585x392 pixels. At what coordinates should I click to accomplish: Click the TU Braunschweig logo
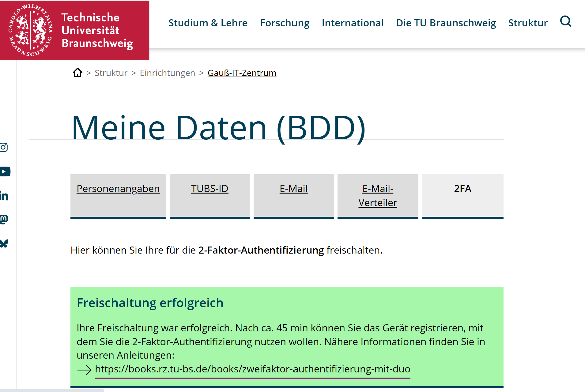pyautogui.click(x=74, y=30)
